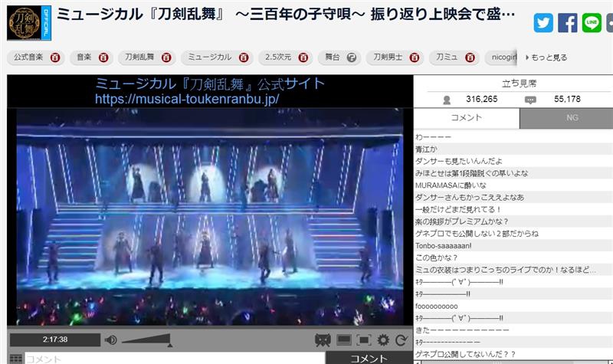Open the 刀剣乱舞 official channel logo
Viewport: 613px width, 364px height.
[29, 23]
